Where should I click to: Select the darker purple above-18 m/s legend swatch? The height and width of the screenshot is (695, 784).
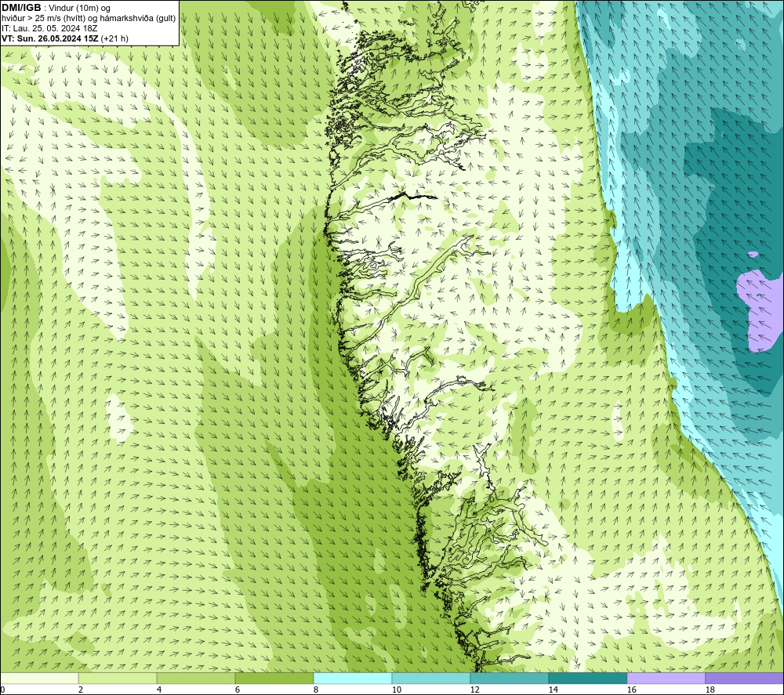tap(744, 678)
